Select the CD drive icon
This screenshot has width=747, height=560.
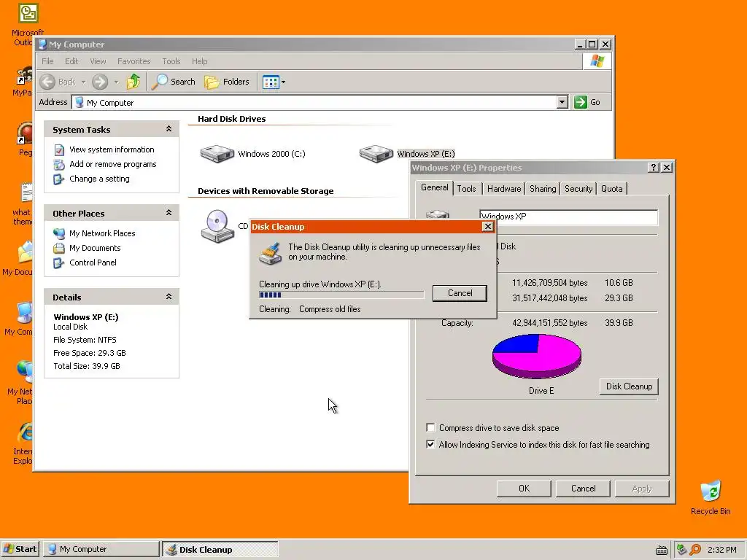[217, 226]
